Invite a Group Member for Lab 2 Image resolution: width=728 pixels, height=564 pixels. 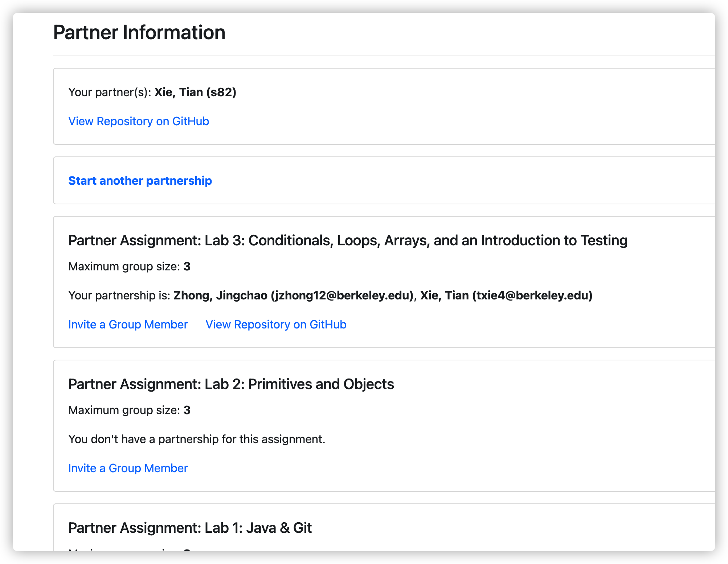[128, 468]
